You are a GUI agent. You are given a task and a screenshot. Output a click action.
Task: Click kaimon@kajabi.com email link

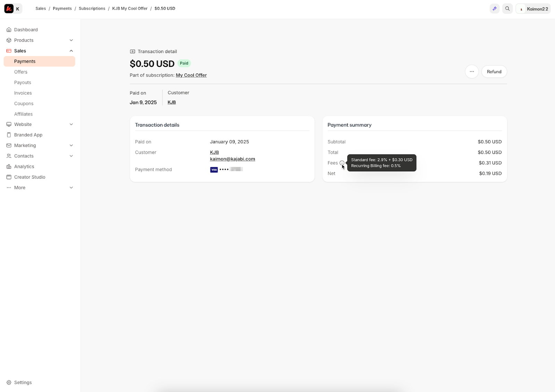tap(232, 159)
